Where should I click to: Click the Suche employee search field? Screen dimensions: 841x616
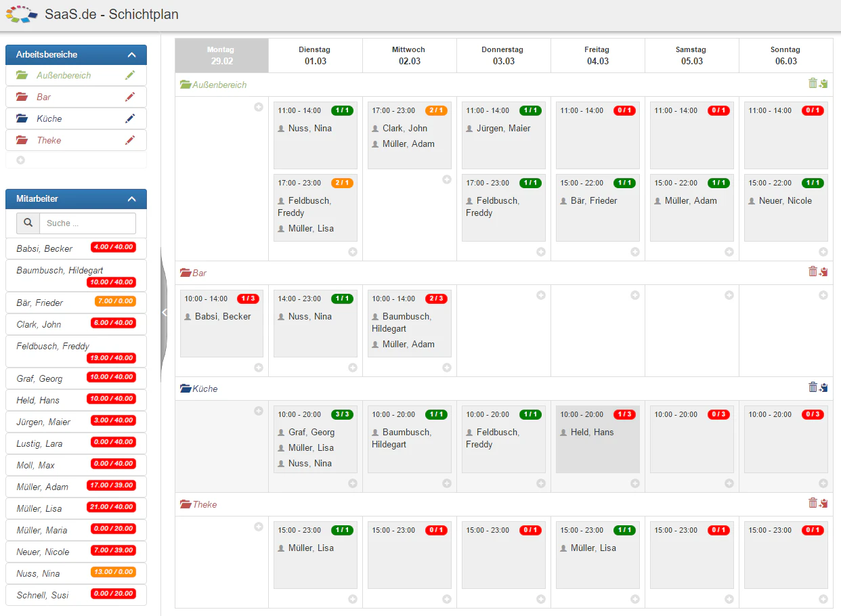87,223
